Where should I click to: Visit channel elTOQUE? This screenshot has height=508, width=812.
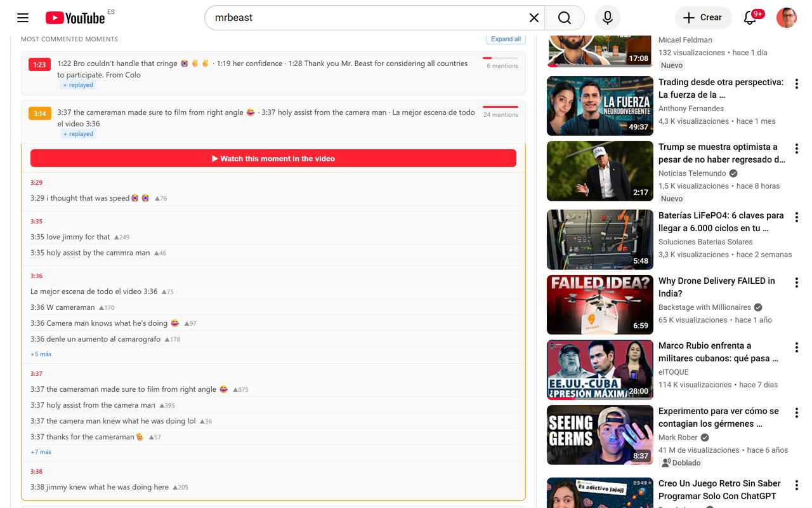point(673,372)
